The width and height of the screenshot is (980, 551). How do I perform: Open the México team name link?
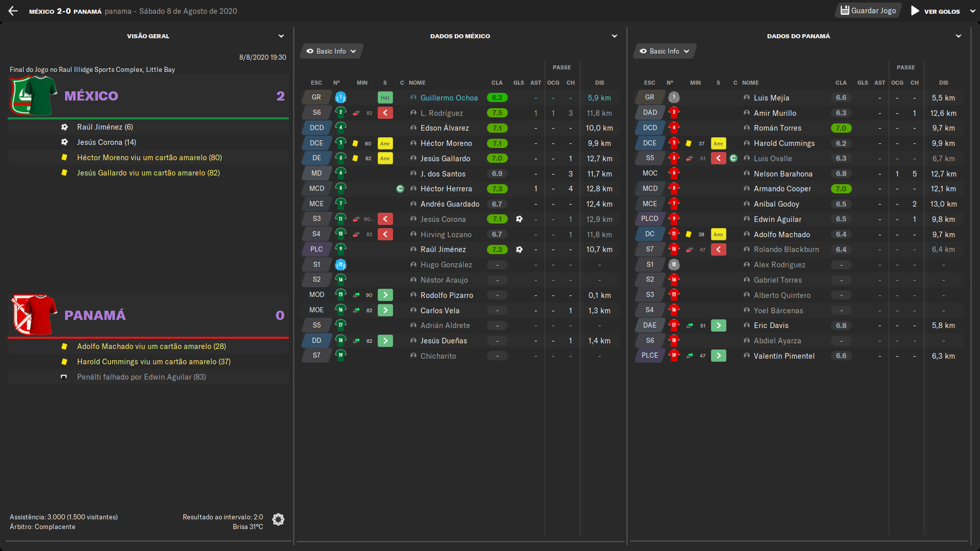point(91,96)
